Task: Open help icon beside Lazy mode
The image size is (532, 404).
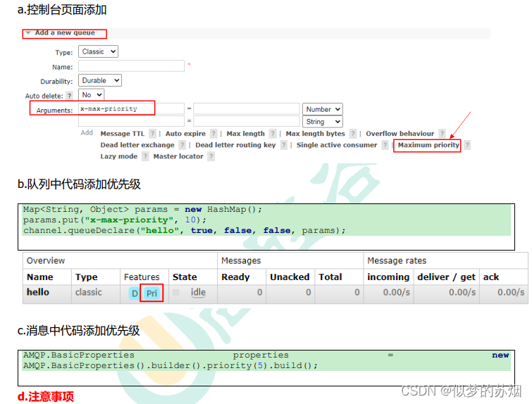Action: (x=145, y=156)
